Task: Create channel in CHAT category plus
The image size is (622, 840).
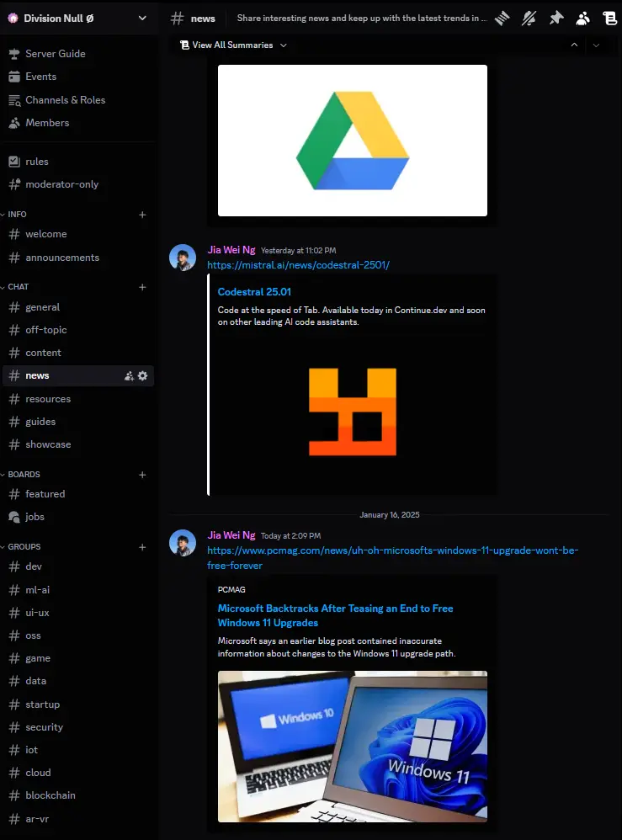Action: [142, 287]
